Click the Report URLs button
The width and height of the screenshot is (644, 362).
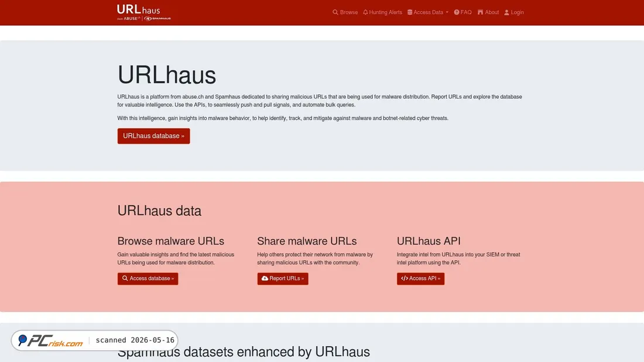point(283,279)
